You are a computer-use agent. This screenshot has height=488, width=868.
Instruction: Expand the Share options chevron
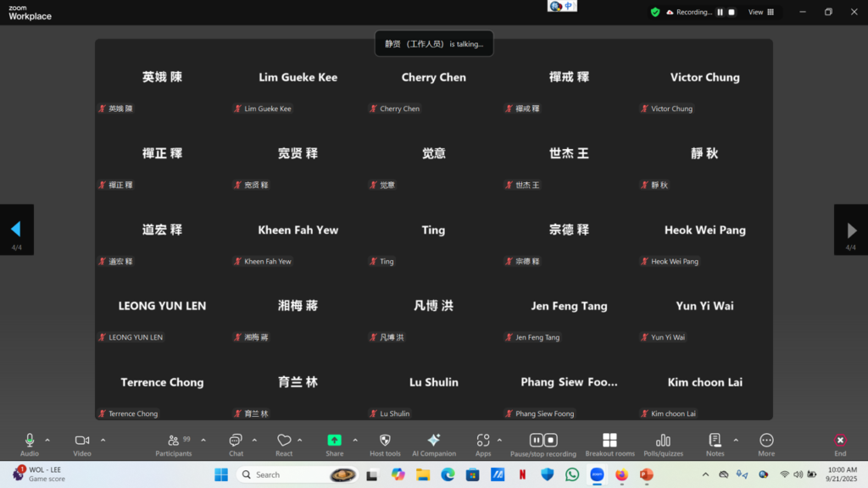355,440
